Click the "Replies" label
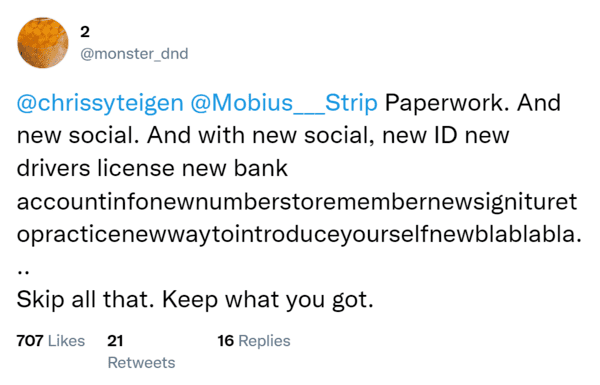600x385 pixels. pyautogui.click(x=264, y=341)
